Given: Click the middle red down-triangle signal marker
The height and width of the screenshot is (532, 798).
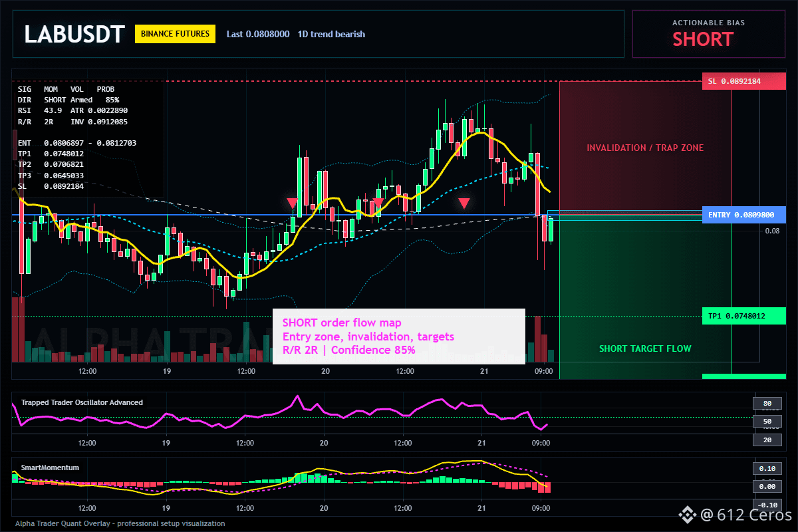Looking at the screenshot, I should pos(378,203).
